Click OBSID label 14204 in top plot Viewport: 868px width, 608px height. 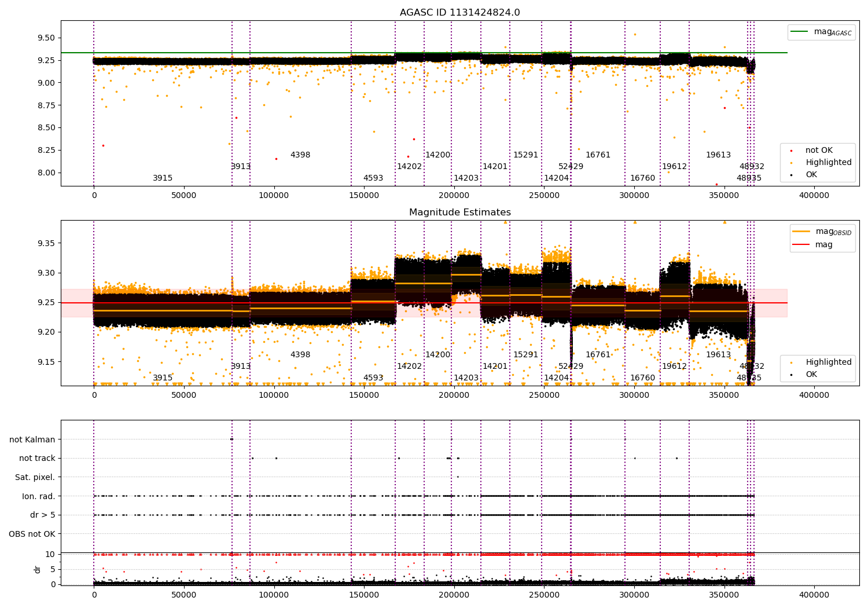tap(556, 178)
